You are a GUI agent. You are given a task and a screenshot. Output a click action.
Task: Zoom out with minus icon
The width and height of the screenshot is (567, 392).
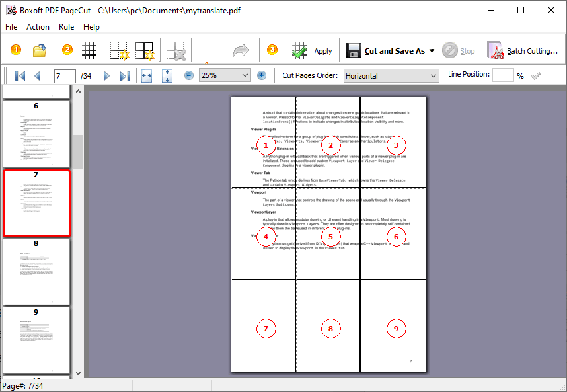click(189, 75)
